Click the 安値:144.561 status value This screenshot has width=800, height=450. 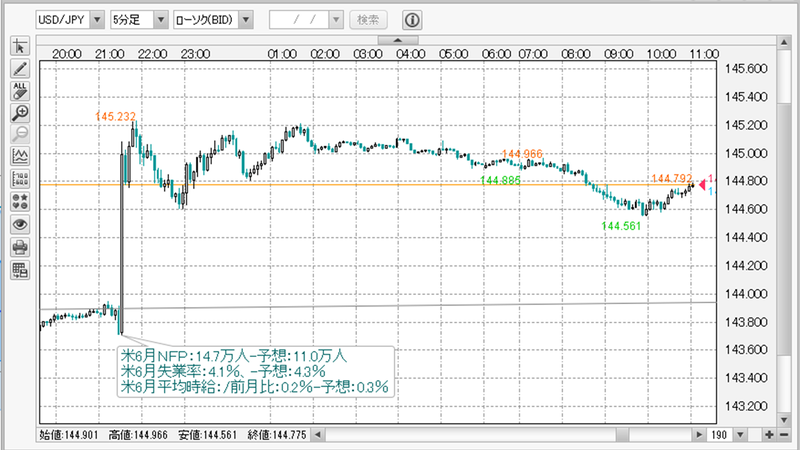pyautogui.click(x=208, y=435)
